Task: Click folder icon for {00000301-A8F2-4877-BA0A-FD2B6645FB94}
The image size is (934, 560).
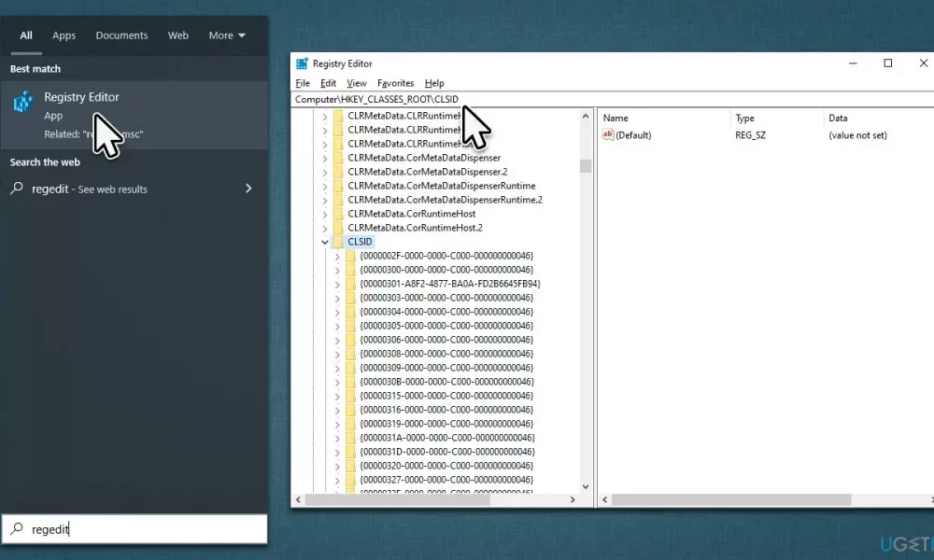Action: click(x=350, y=284)
